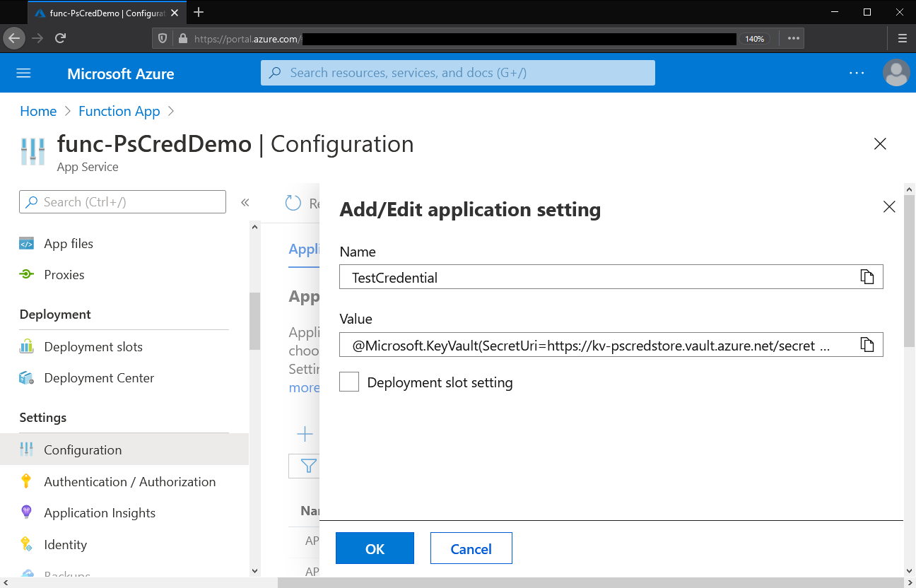Click the padlock site info icon
916x588 pixels.
182,39
